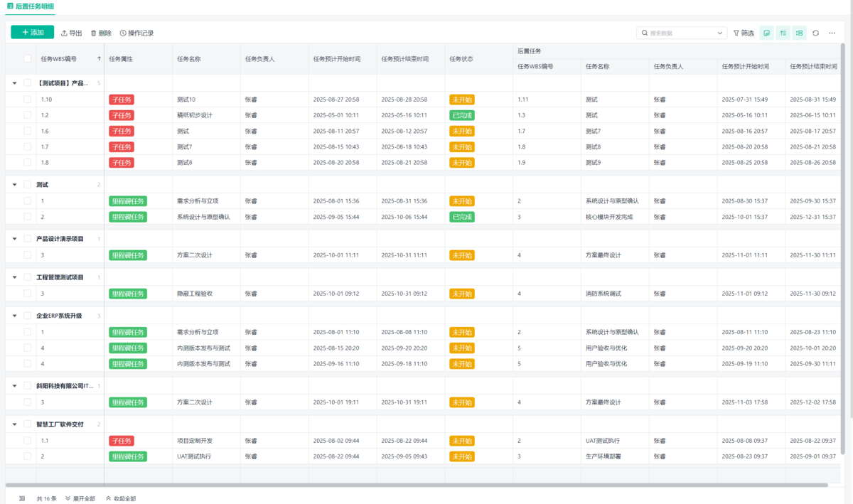Screen dimensions: 853x504
Task: Collapse the 智慧工厂软件交付 group row
Action: point(15,424)
